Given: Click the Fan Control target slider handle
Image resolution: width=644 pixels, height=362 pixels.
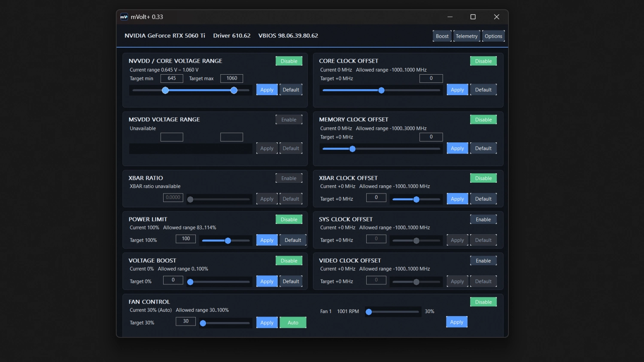Looking at the screenshot, I should 203,323.
